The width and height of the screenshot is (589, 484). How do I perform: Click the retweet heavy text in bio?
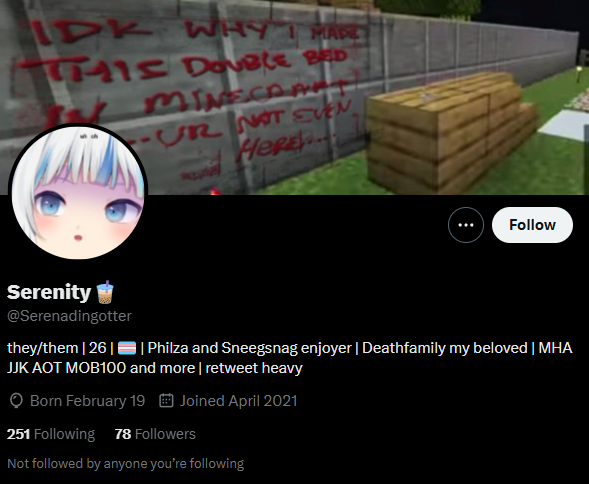coord(254,368)
